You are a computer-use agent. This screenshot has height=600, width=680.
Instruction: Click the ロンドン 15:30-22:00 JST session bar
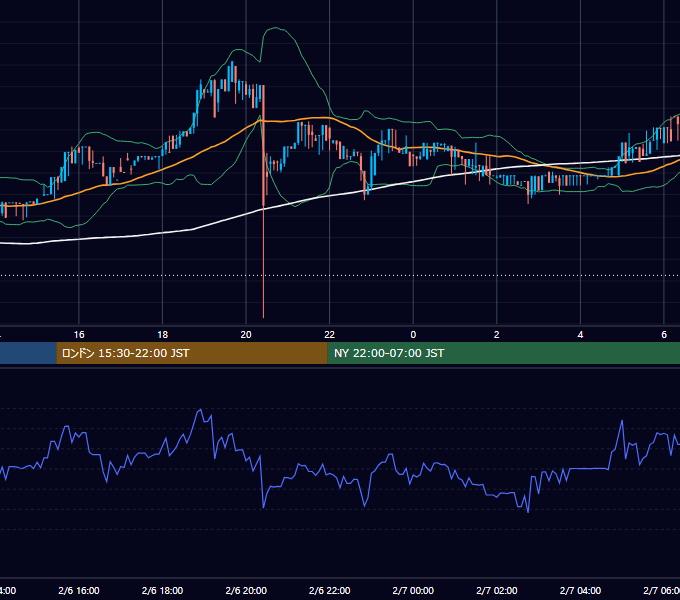point(192,353)
